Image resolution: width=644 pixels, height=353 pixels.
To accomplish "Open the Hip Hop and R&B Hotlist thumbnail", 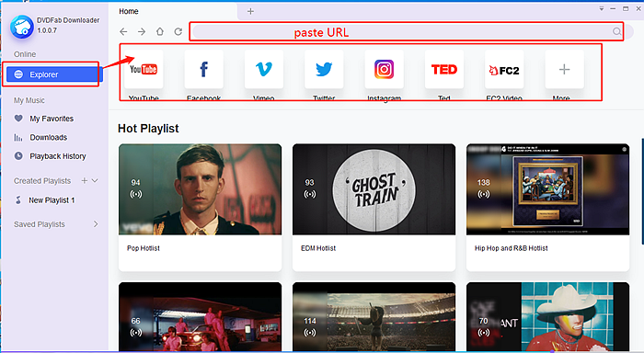I will (x=547, y=189).
